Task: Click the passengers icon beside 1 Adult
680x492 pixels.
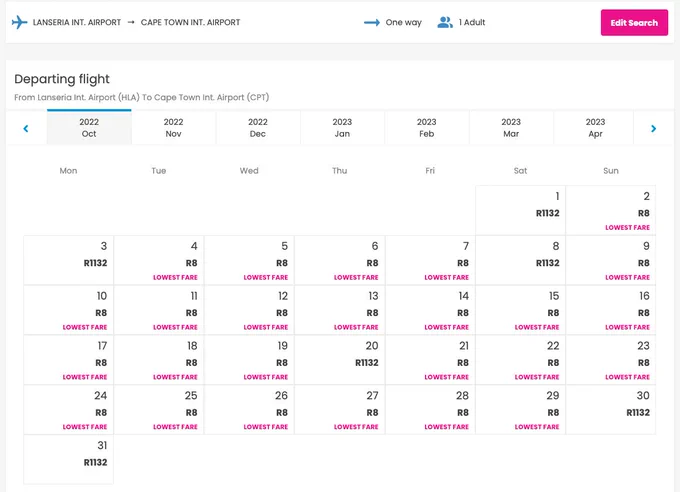Action: pos(445,22)
